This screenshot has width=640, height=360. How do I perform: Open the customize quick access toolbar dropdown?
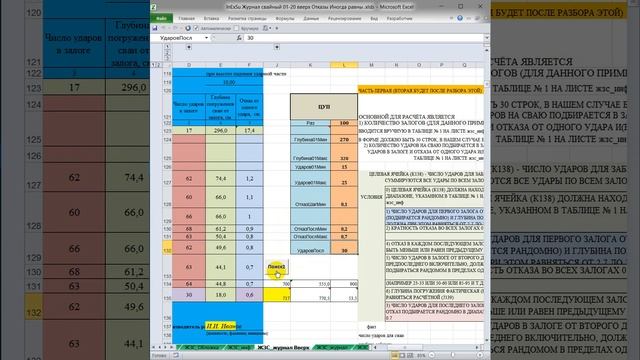[277, 28]
